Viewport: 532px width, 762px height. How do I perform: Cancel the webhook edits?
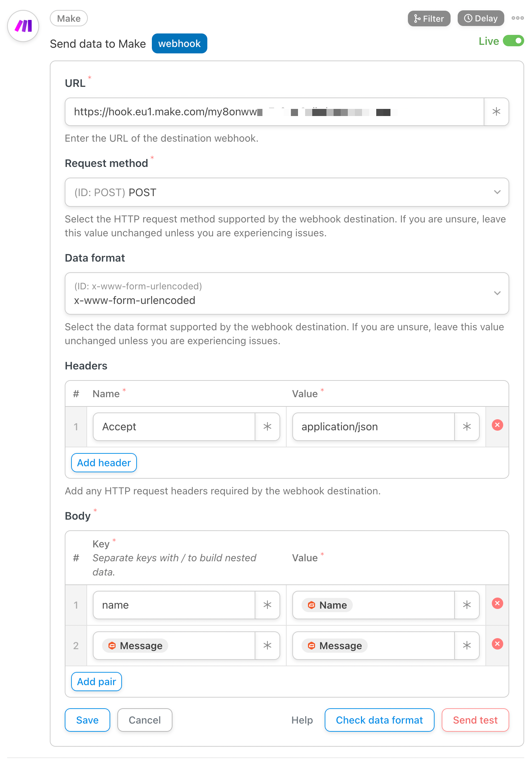click(145, 720)
